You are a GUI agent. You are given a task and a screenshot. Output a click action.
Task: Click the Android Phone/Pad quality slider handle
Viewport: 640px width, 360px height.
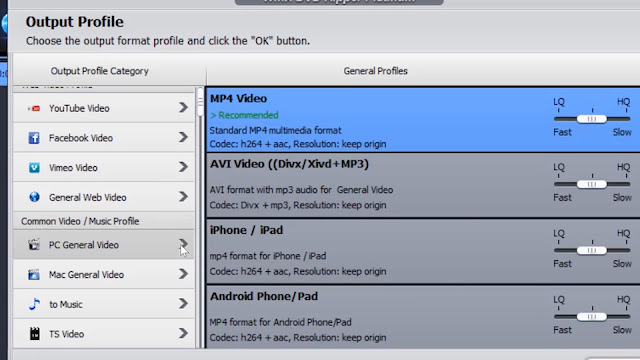tap(591, 316)
